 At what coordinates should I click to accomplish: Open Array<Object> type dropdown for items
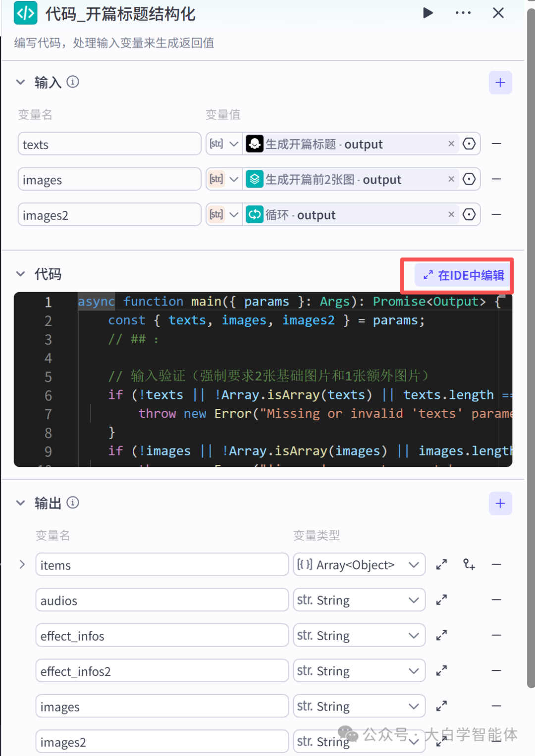click(359, 564)
